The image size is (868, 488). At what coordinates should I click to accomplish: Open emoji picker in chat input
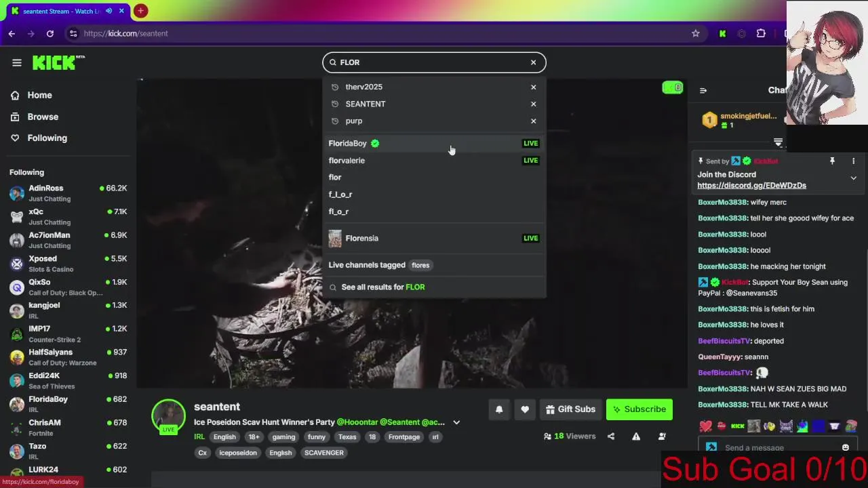pyautogui.click(x=845, y=447)
